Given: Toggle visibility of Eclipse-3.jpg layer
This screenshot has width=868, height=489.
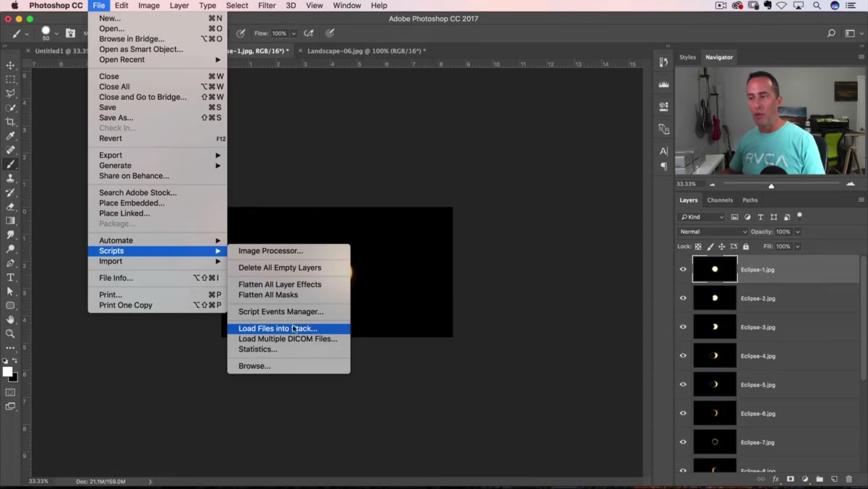Looking at the screenshot, I should point(683,327).
